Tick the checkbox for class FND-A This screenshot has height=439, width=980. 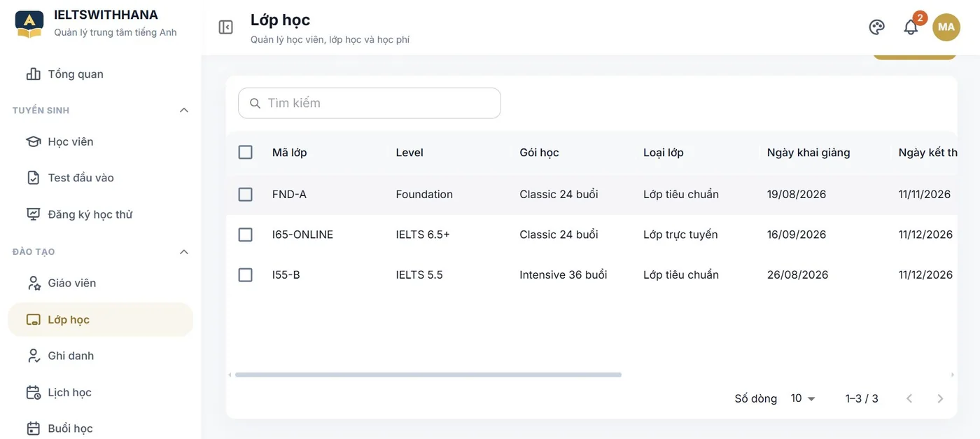tap(245, 194)
